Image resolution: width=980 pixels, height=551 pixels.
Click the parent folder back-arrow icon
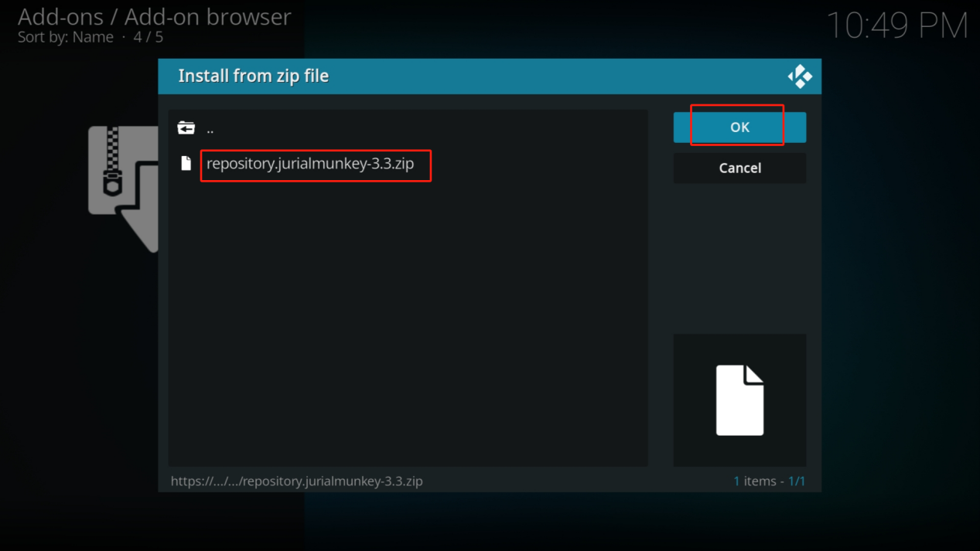pos(186,128)
